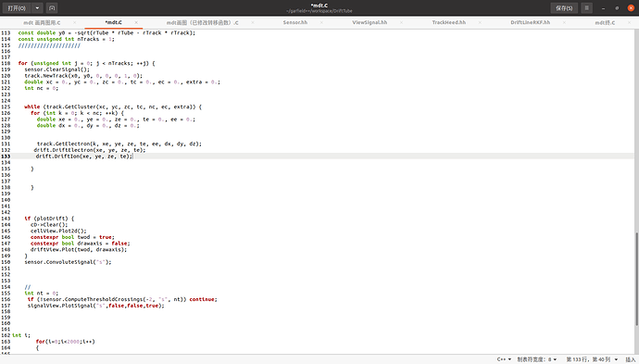Create a new document with the header icon

click(52, 7)
